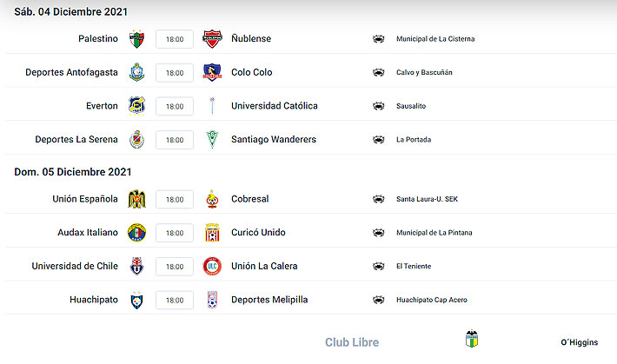
Task: Click stadium icon beside Sausalito
Action: click(378, 106)
